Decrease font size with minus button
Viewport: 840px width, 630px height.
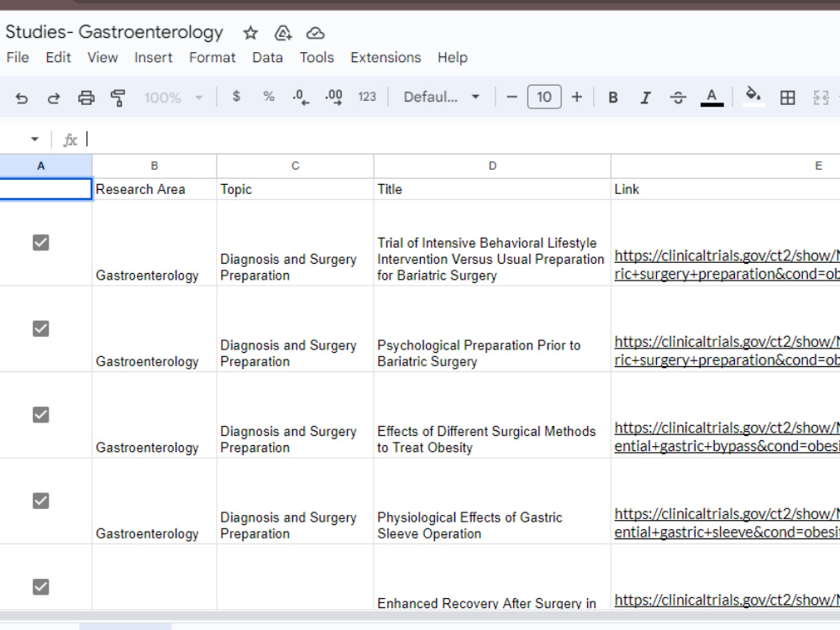(x=512, y=97)
